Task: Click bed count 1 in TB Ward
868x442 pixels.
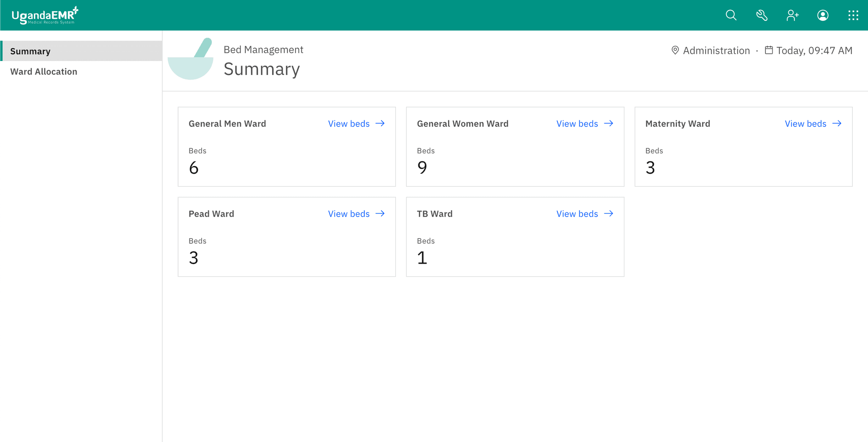Action: [x=422, y=258]
